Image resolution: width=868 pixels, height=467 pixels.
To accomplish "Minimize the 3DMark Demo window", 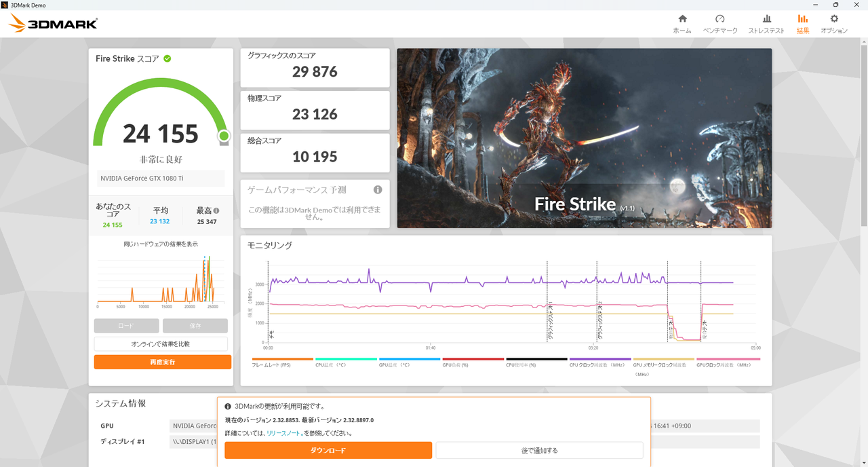I will coord(816,5).
